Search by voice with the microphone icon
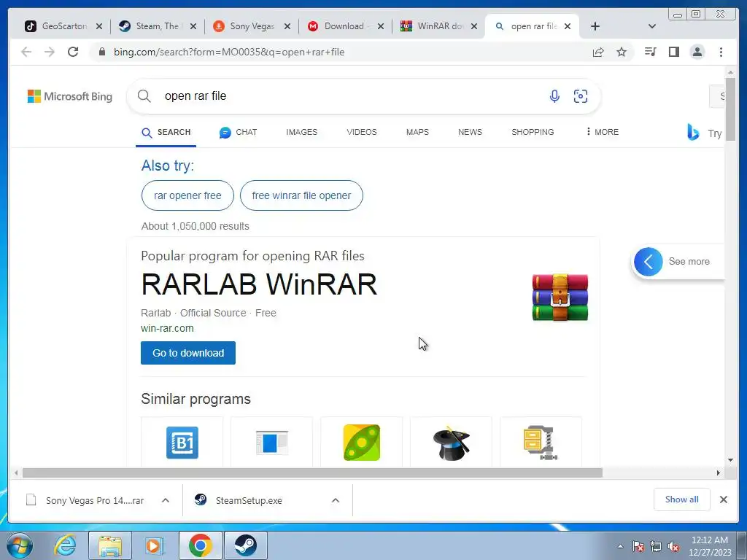Screen dimensions: 747x560 pyautogui.click(x=554, y=96)
